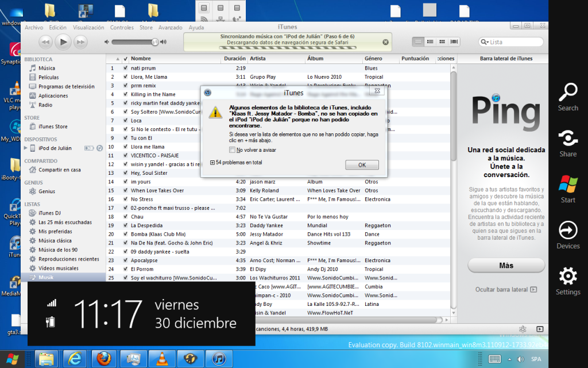Open the Archivo menu
The image size is (588, 368).
[34, 27]
